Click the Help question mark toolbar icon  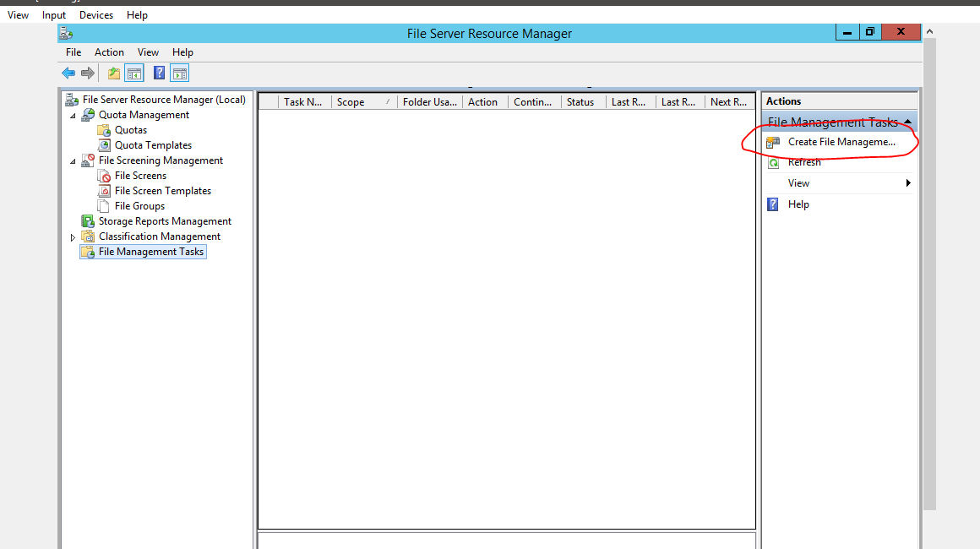click(x=159, y=73)
